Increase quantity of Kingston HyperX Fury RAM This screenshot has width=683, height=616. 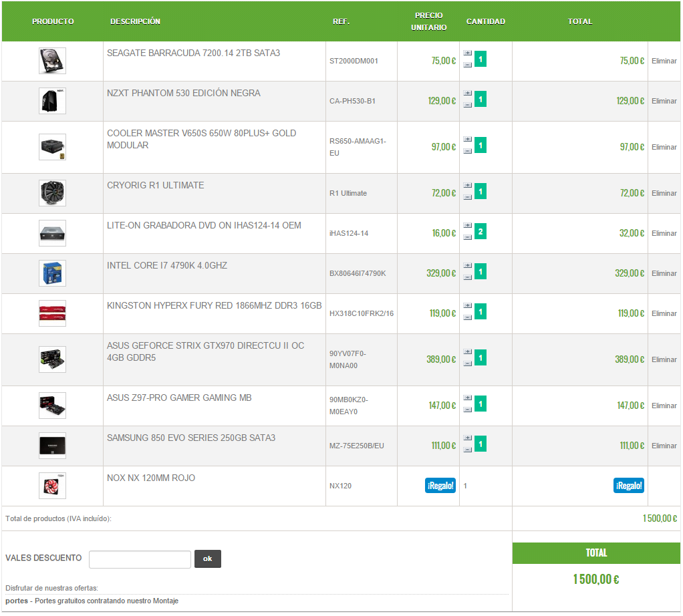click(x=467, y=305)
